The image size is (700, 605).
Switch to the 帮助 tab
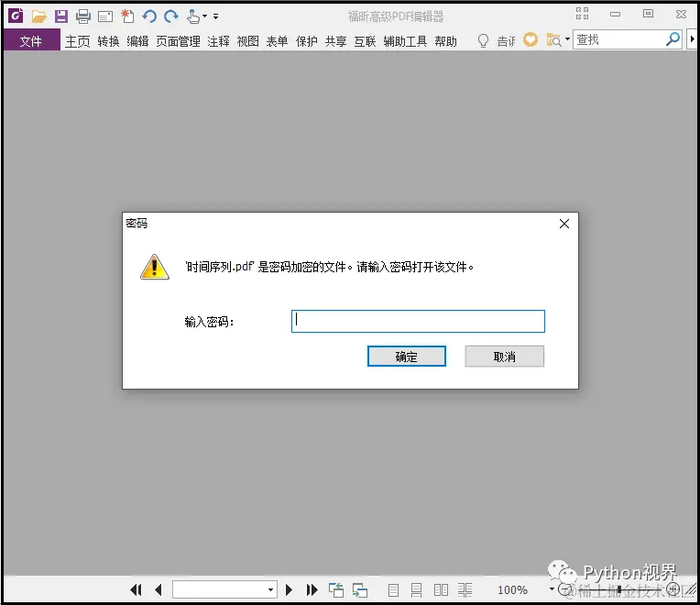(x=446, y=41)
